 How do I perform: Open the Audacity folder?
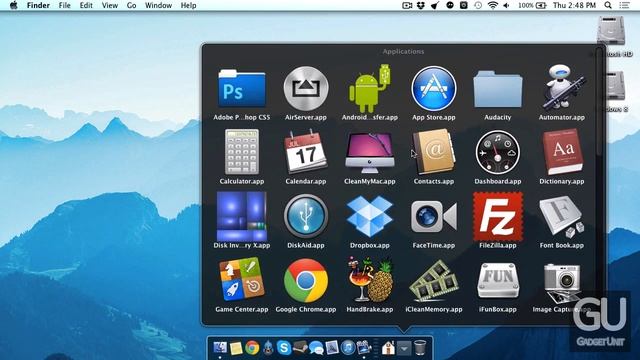[498, 89]
